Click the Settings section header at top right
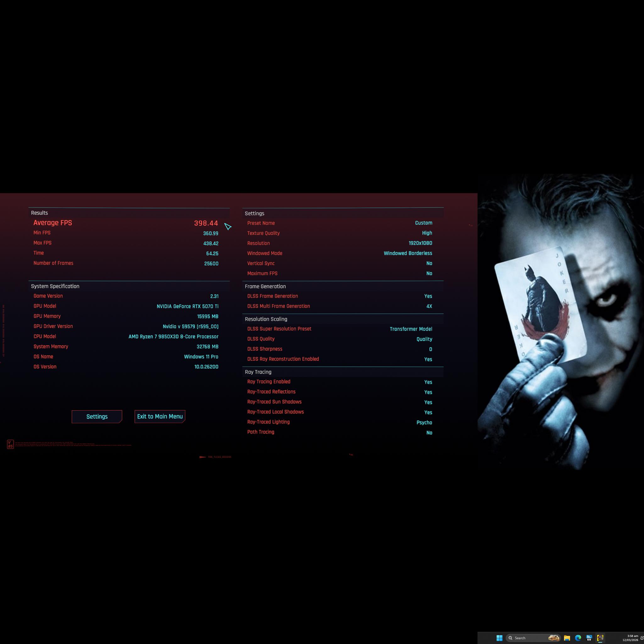This screenshot has height=644, width=644. tap(254, 213)
